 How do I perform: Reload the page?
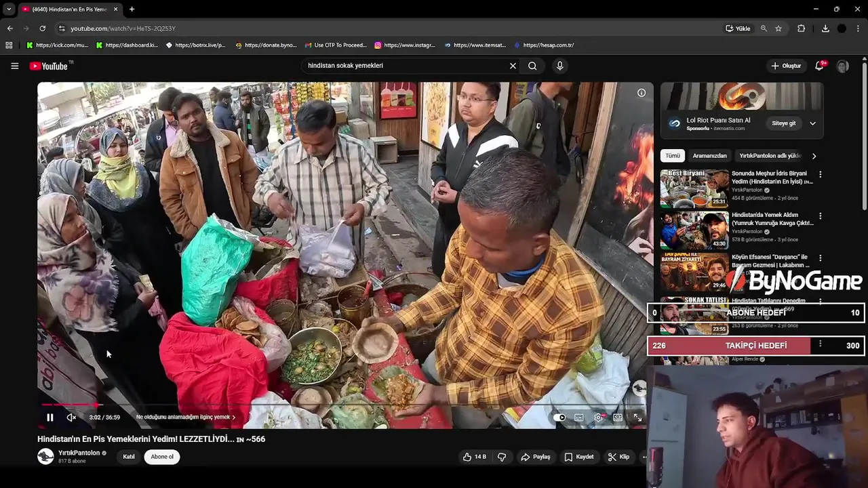point(42,28)
